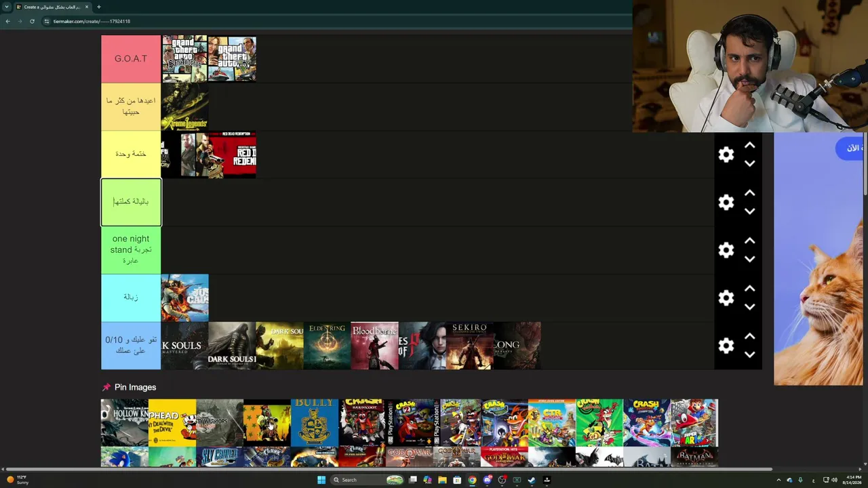Open Discord from the taskbar
The width and height of the screenshot is (868, 488).
point(487,480)
